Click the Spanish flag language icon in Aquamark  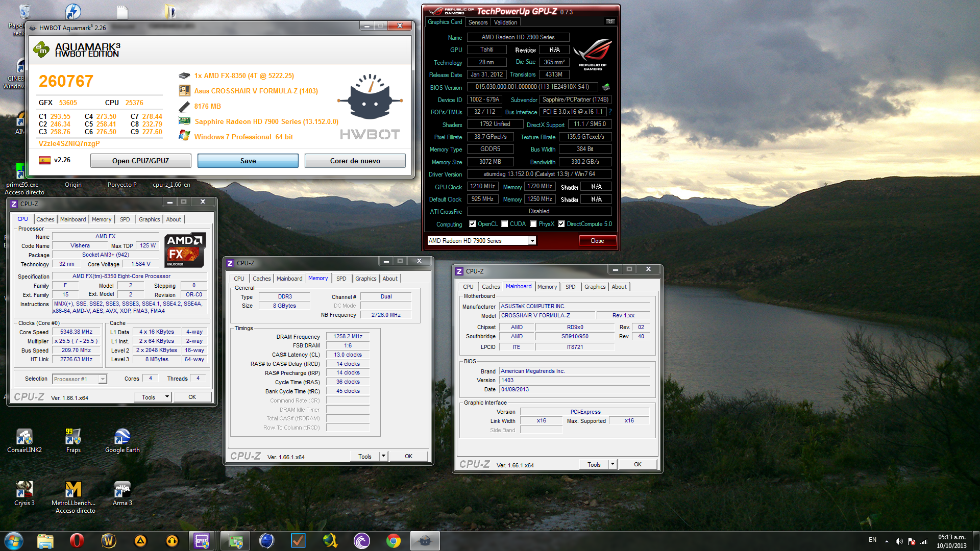pyautogui.click(x=45, y=160)
